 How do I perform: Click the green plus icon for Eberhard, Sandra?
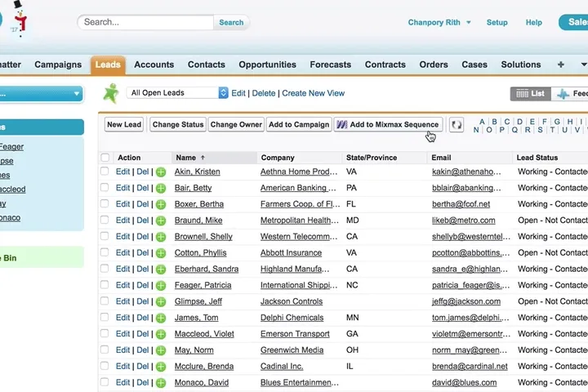[x=161, y=269]
